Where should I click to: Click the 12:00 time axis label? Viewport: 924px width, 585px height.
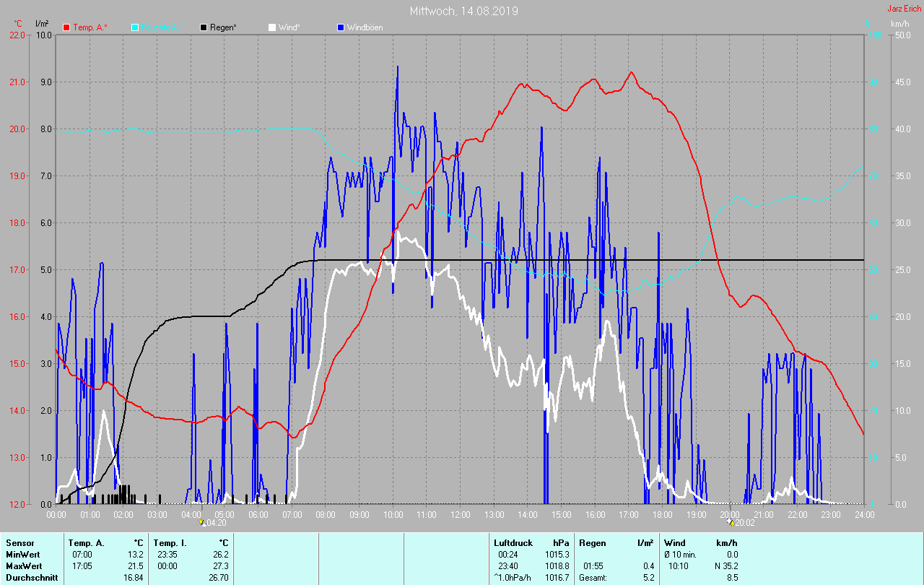(x=461, y=514)
